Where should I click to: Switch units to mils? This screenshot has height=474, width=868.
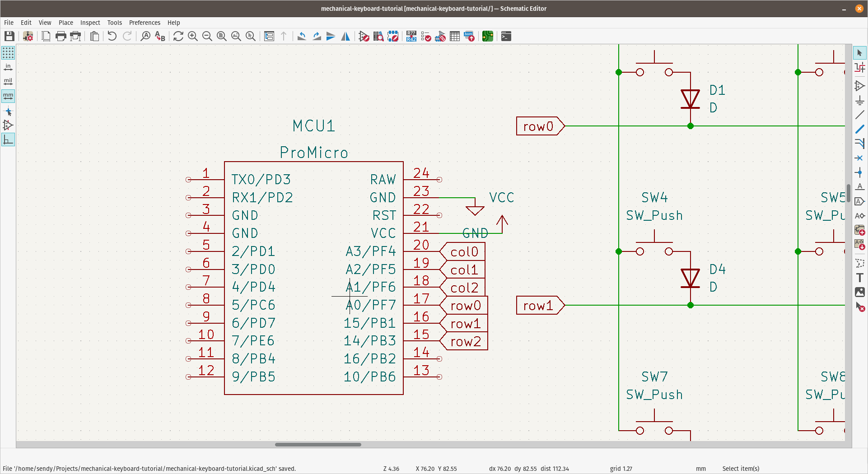coord(8,82)
